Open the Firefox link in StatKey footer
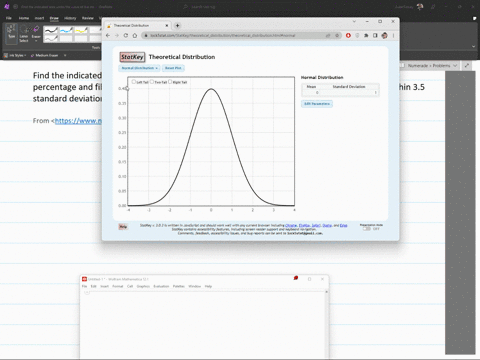Image resolution: width=480 pixels, height=360 pixels. point(304,225)
